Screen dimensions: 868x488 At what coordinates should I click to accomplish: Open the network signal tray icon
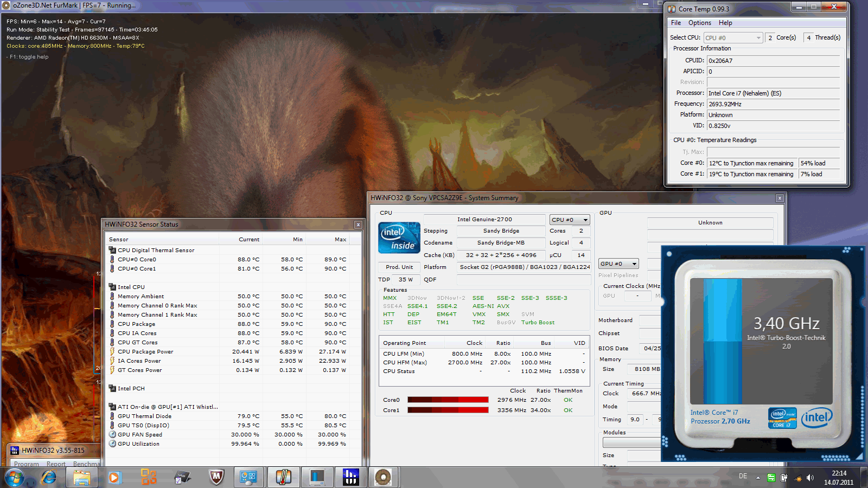[x=797, y=478]
